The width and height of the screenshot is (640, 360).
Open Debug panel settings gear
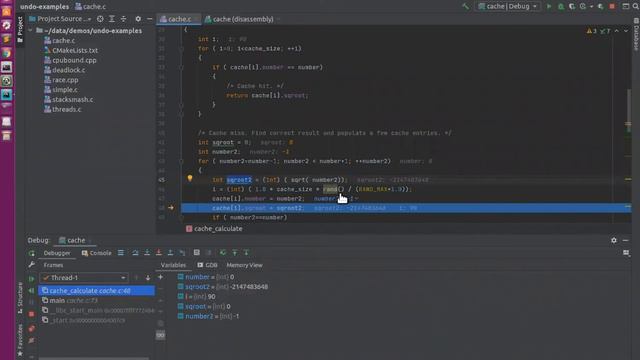pos(614,240)
